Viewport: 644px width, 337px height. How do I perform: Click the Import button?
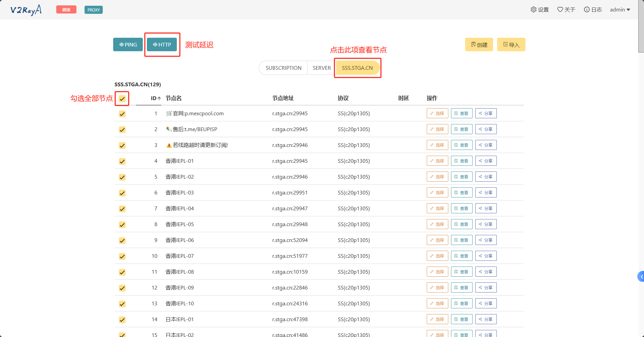tap(511, 44)
